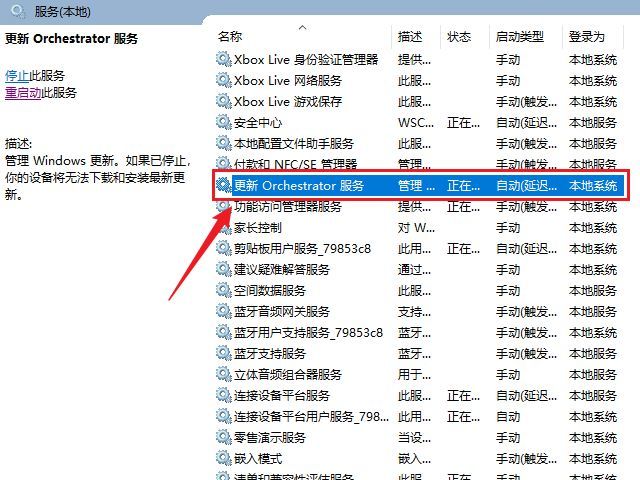This screenshot has height=480, width=640.
Task: Click 通过... description of 建议疑难解答服务
Action: point(414,269)
